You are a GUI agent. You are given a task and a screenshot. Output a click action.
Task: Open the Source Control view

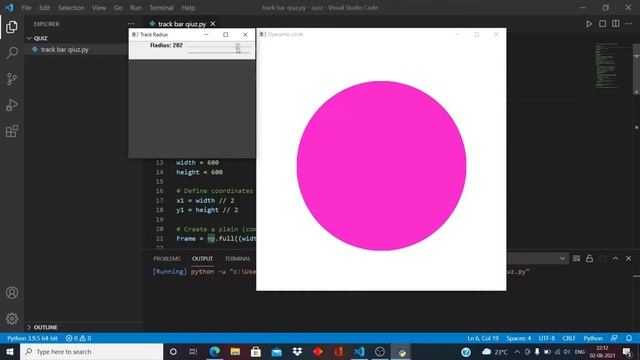point(12,79)
